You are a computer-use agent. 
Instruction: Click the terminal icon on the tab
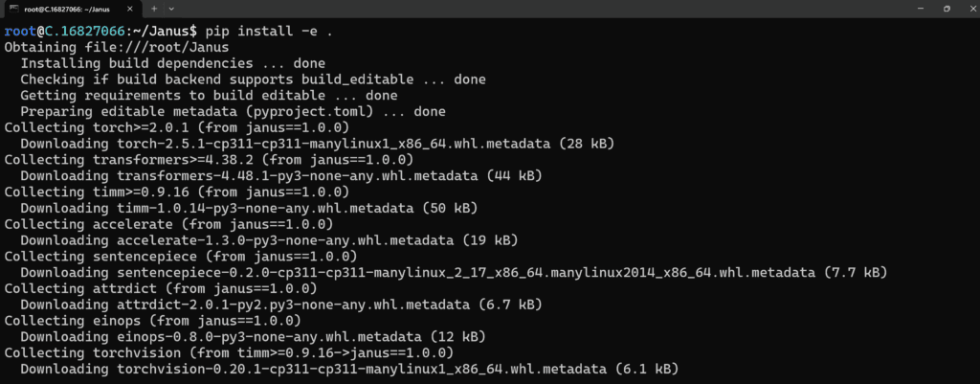pos(12,9)
